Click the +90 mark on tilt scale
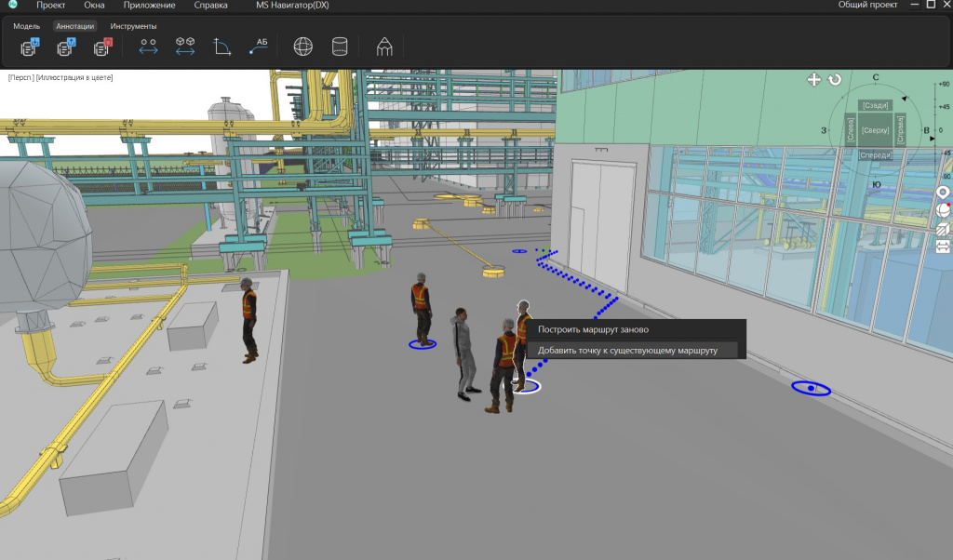Screen dimensions: 953x560 click(944, 85)
